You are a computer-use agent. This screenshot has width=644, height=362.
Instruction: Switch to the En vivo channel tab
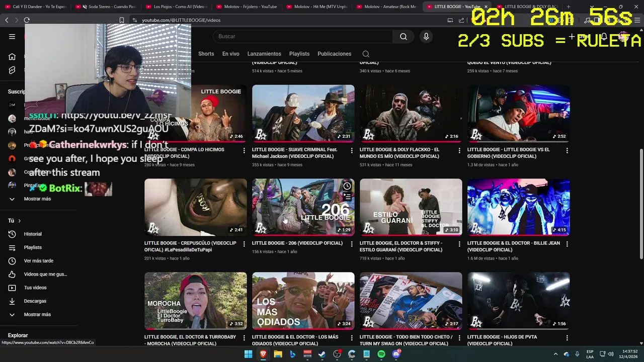pyautogui.click(x=231, y=54)
